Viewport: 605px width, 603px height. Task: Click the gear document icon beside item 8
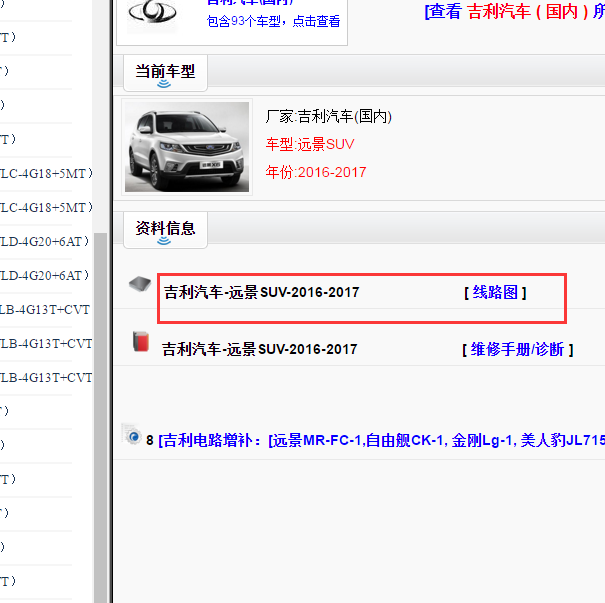(132, 434)
